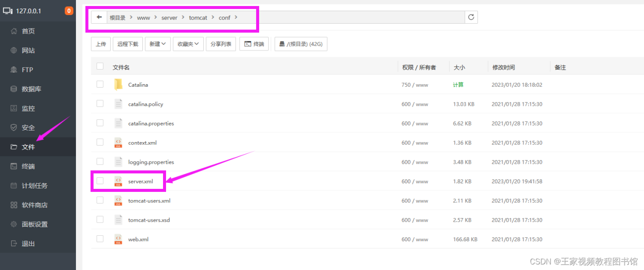This screenshot has height=270, width=644.
Task: Open 数据库 in the sidebar
Action: (38, 89)
